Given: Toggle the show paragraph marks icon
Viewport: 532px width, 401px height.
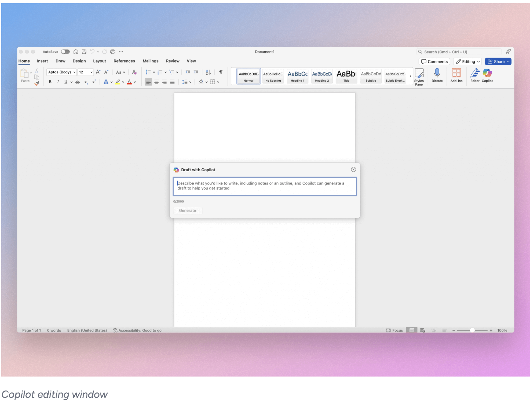Looking at the screenshot, I should 221,72.
